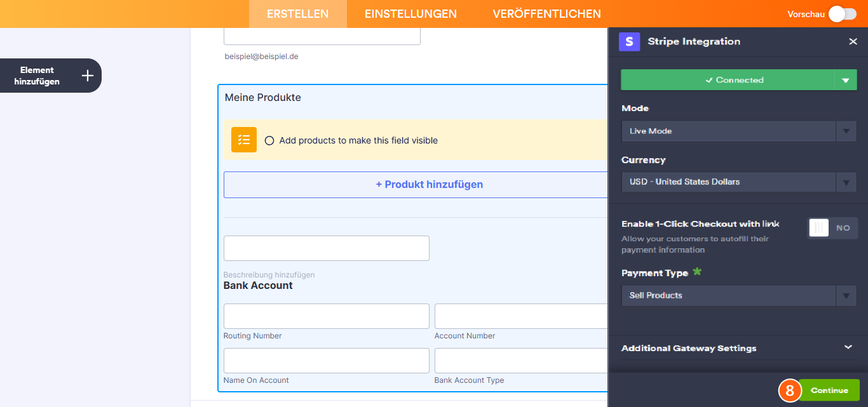The height and width of the screenshot is (407, 868).
Task: Click the Stripe "S" logo icon
Action: (629, 41)
